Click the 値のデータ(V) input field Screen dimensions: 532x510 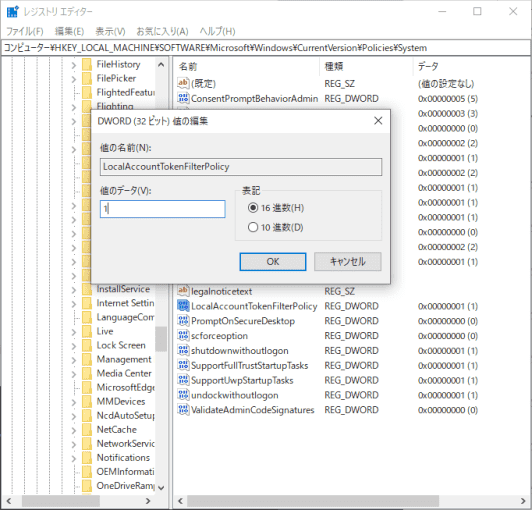(x=163, y=209)
